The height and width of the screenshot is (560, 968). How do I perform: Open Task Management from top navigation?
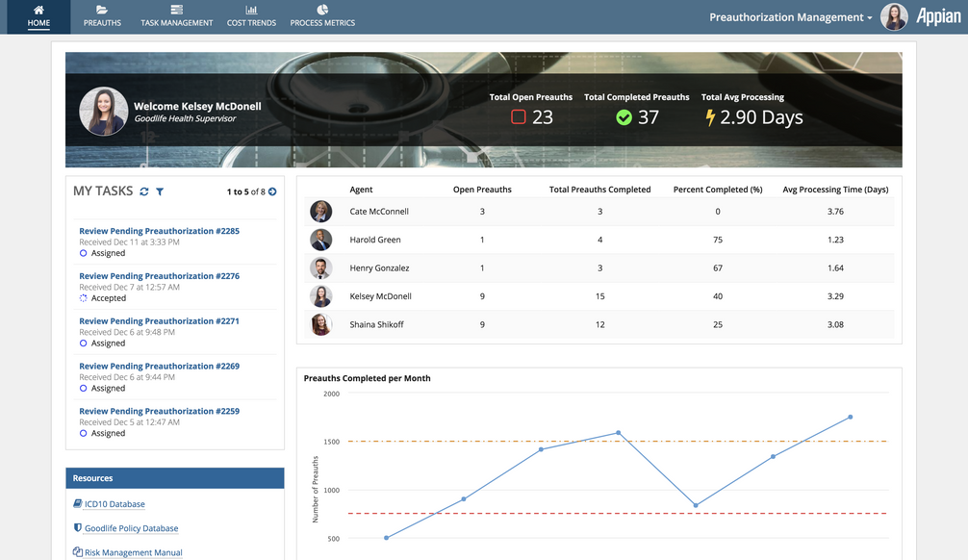coord(176,11)
